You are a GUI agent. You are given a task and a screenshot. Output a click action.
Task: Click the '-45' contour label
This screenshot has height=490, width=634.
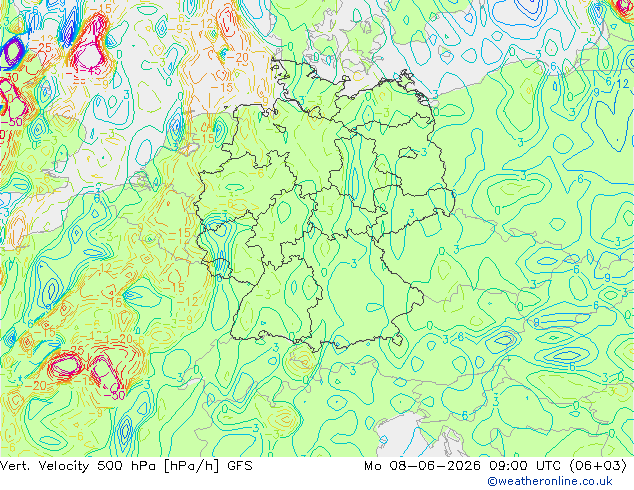[x=90, y=70]
